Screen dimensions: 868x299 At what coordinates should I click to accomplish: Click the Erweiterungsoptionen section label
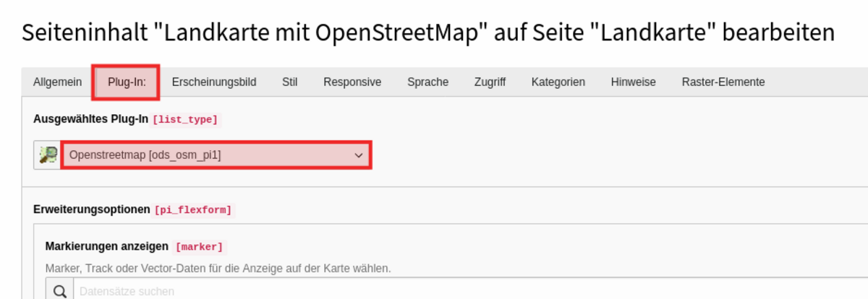pos(92,210)
